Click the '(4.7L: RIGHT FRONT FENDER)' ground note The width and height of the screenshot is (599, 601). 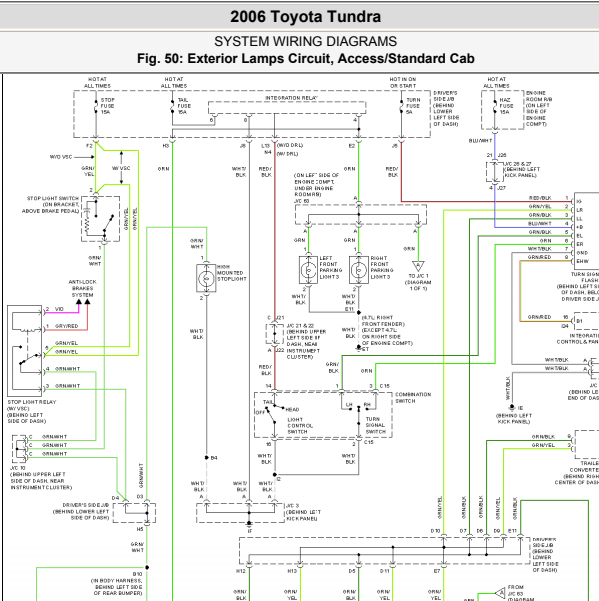(383, 321)
